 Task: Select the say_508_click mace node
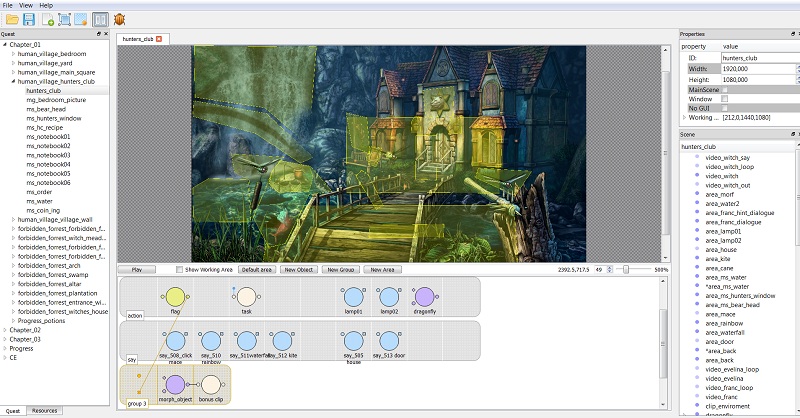click(175, 341)
